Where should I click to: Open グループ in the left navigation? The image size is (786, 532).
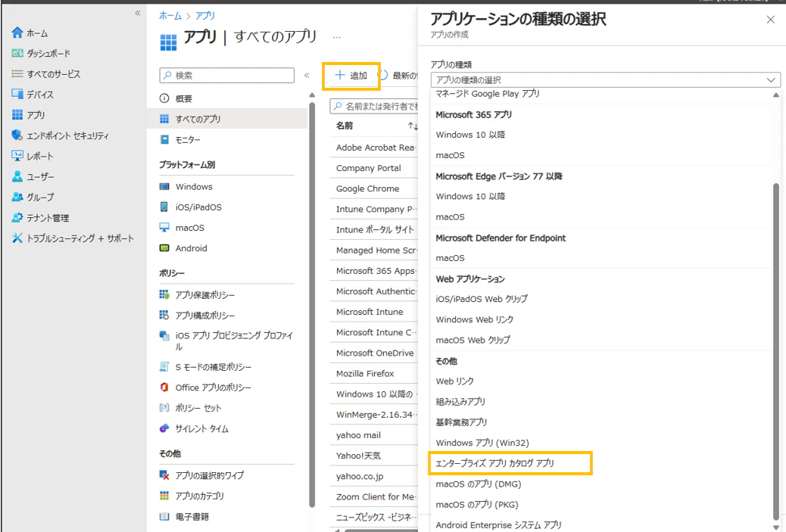pyautogui.click(x=33, y=197)
